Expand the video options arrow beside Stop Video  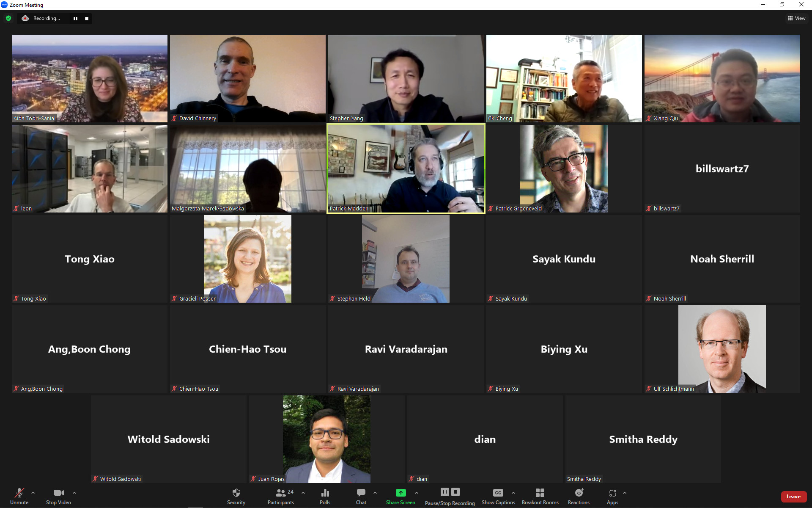point(74,493)
